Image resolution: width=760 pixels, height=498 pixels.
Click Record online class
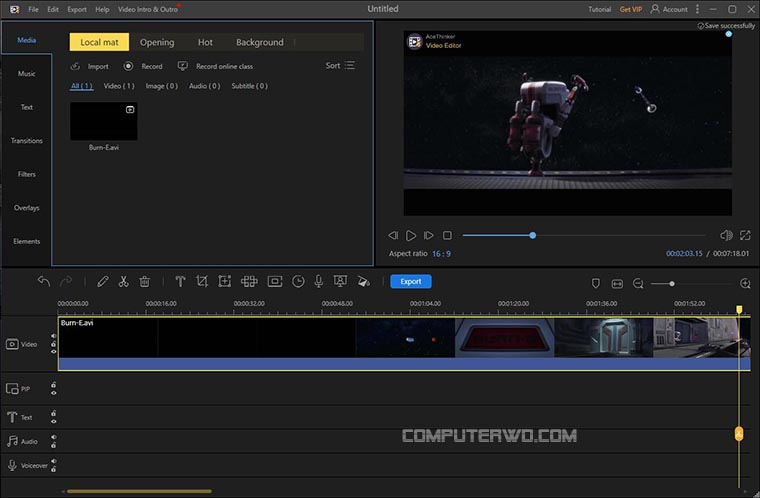[215, 66]
